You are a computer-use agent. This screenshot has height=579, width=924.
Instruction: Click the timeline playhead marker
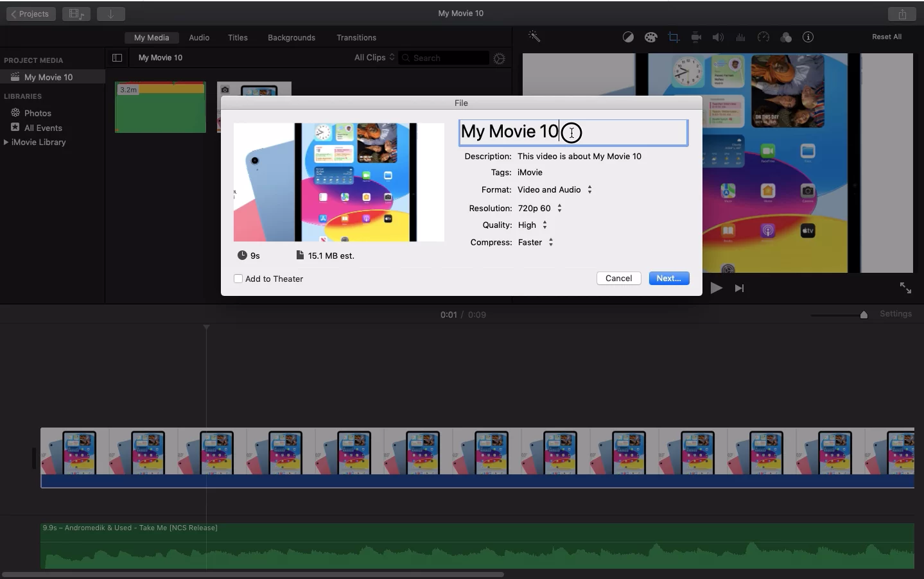click(x=206, y=327)
